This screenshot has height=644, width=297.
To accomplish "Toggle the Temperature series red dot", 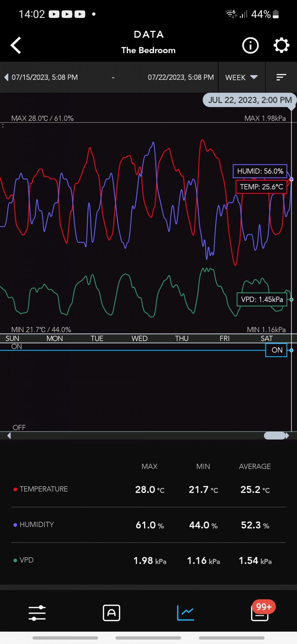I will coord(15,489).
